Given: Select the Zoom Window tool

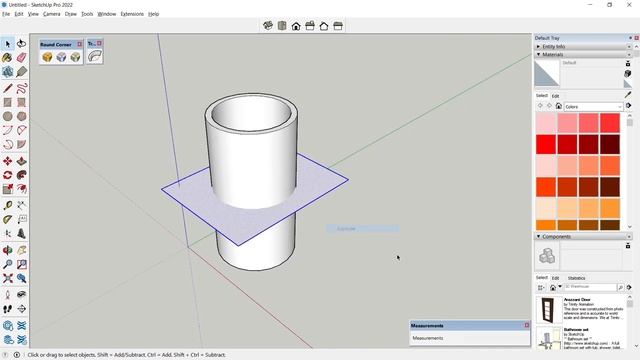Looking at the screenshot, I should pyautogui.click(x=22, y=264).
